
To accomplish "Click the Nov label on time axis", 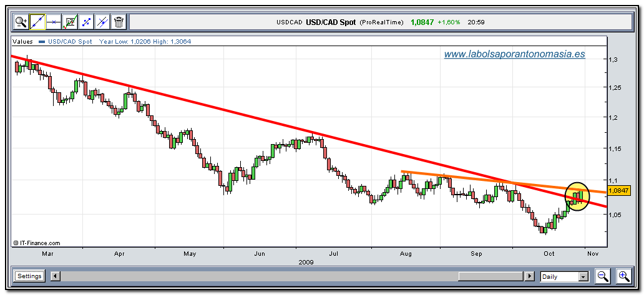I will coord(593,254).
